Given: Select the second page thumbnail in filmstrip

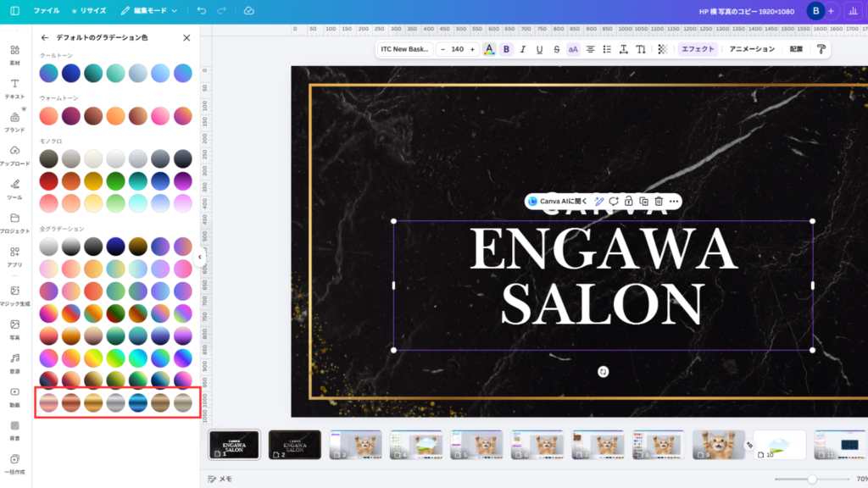Looking at the screenshot, I should 294,445.
